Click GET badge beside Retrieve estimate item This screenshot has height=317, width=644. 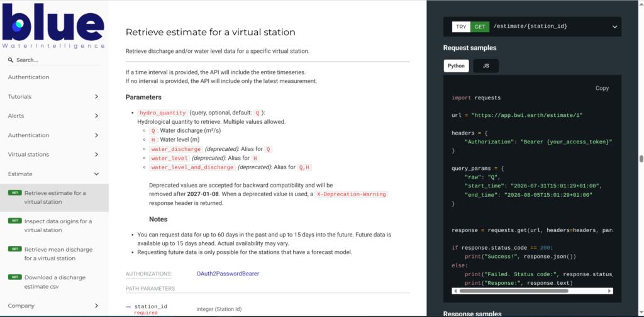pyautogui.click(x=14, y=192)
